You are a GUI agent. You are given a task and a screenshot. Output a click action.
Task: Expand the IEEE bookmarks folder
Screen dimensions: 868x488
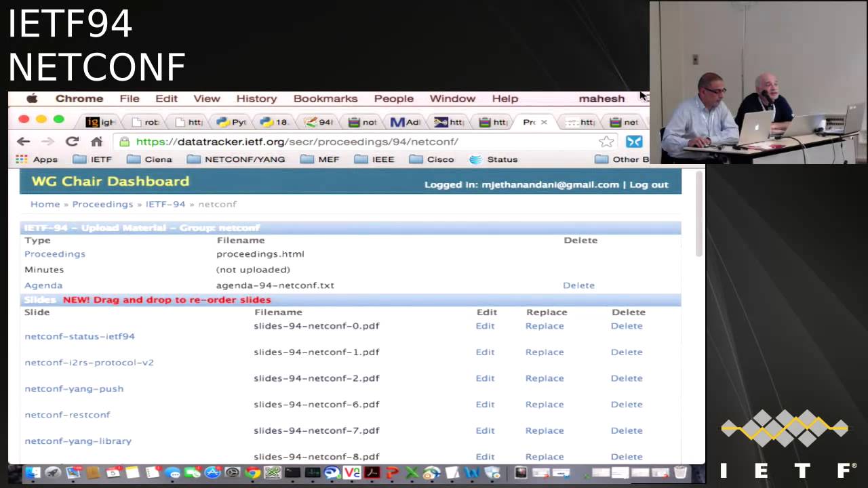click(374, 159)
